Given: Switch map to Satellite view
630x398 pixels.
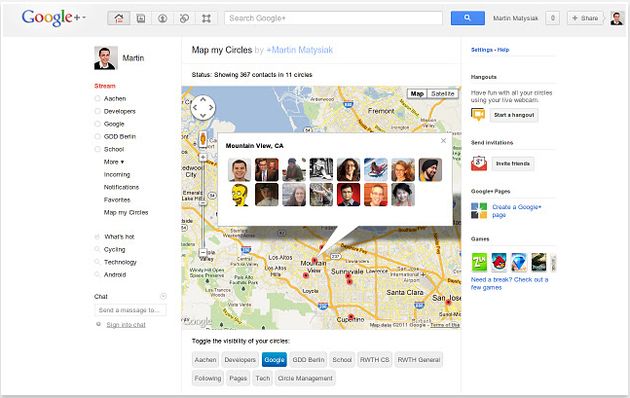Looking at the screenshot, I should pyautogui.click(x=442, y=94).
